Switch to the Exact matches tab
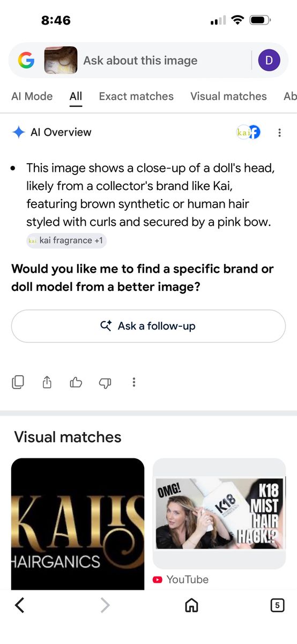The height and width of the screenshot is (644, 297). tap(136, 96)
